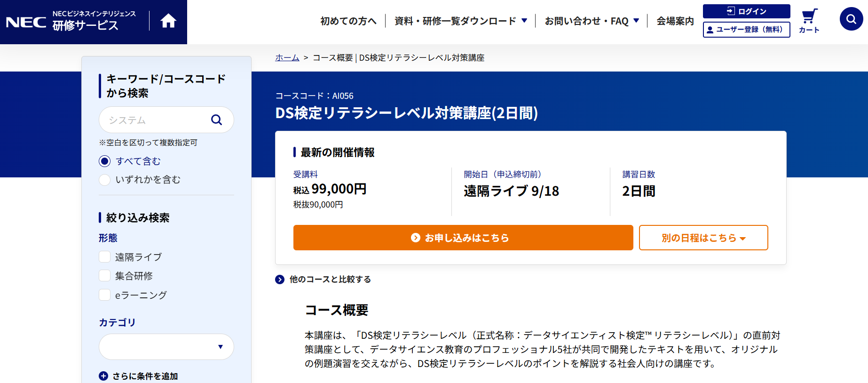
Task: Select the いずれかを含む radio button
Action: (x=105, y=180)
